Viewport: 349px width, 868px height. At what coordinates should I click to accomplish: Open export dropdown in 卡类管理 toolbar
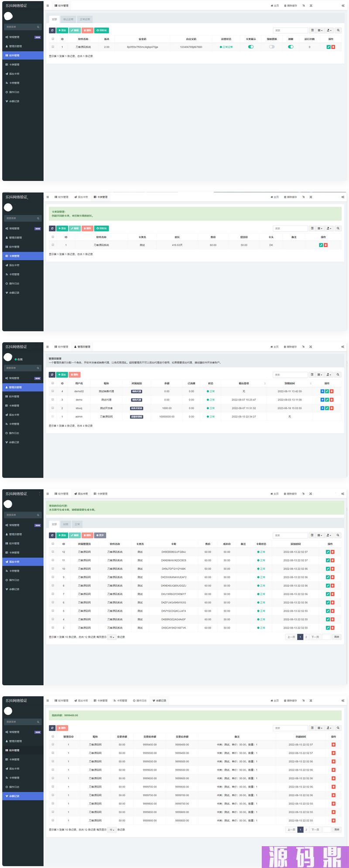[329, 228]
